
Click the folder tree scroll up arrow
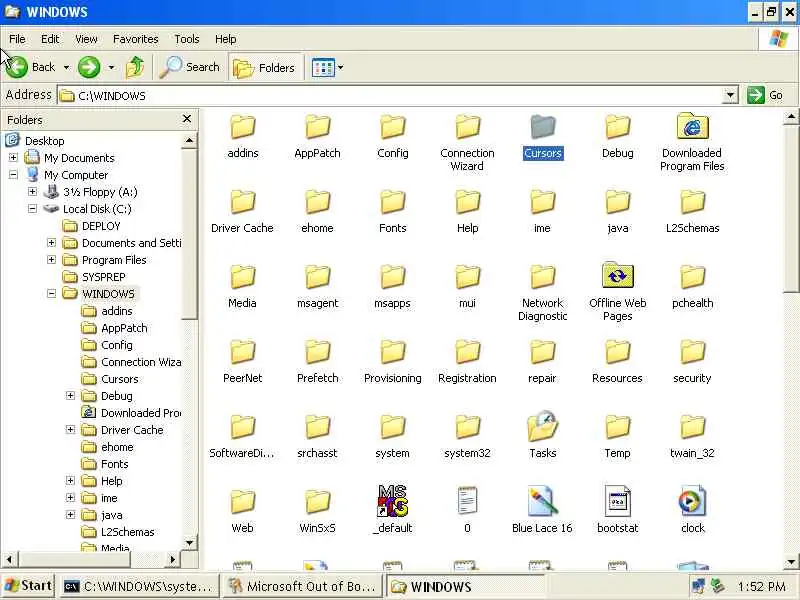(x=189, y=140)
